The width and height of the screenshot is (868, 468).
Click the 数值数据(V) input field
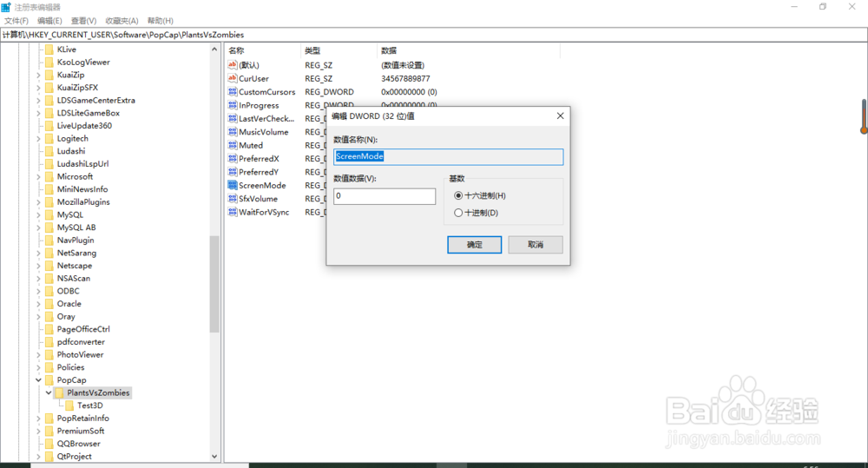pyautogui.click(x=385, y=196)
